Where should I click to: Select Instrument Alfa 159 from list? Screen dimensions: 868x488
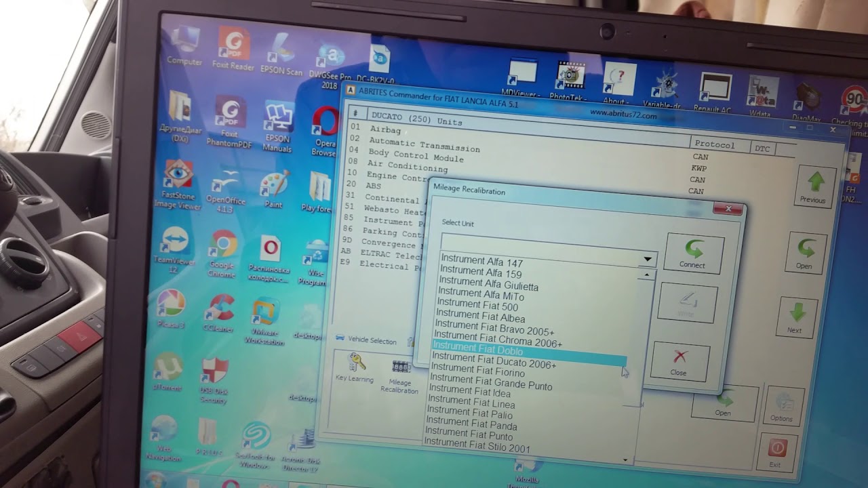click(x=481, y=272)
